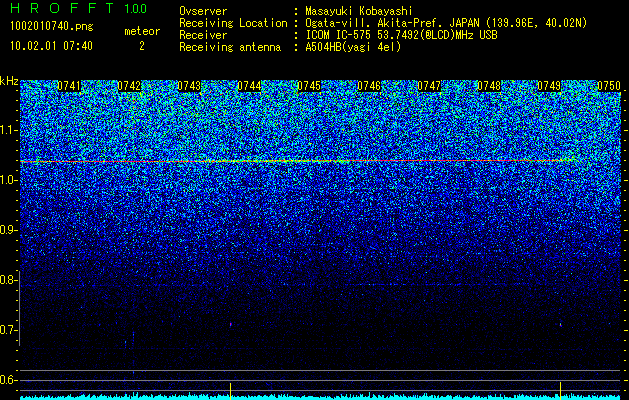Click the 0742 time marker
The height and width of the screenshot is (400, 629).
click(129, 86)
